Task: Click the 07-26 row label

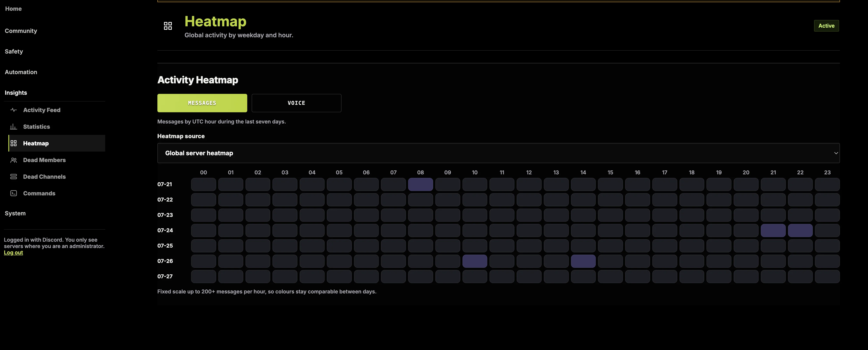Action: tap(165, 261)
